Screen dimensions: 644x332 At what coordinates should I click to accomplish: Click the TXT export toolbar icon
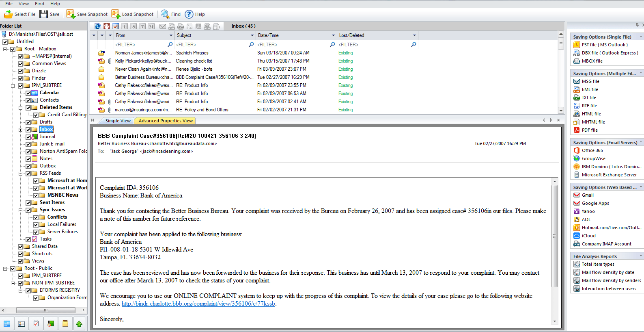click(181, 26)
